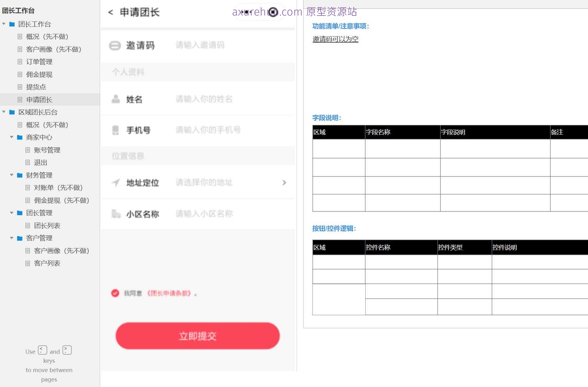Click the person icon next to 姓名
The height and width of the screenshot is (387, 588).
pos(115,99)
